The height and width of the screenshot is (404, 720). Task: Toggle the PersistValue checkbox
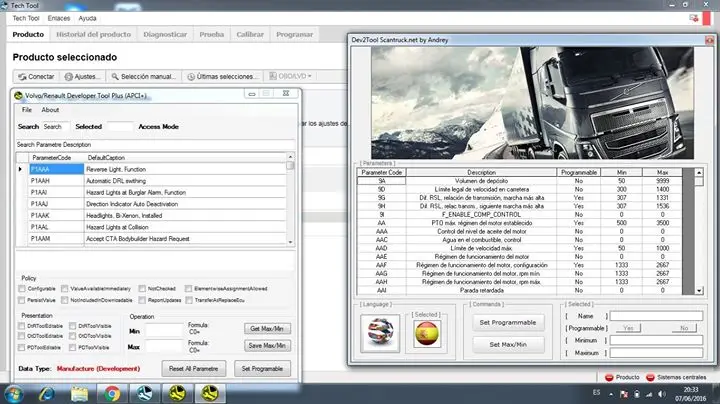(x=22, y=300)
